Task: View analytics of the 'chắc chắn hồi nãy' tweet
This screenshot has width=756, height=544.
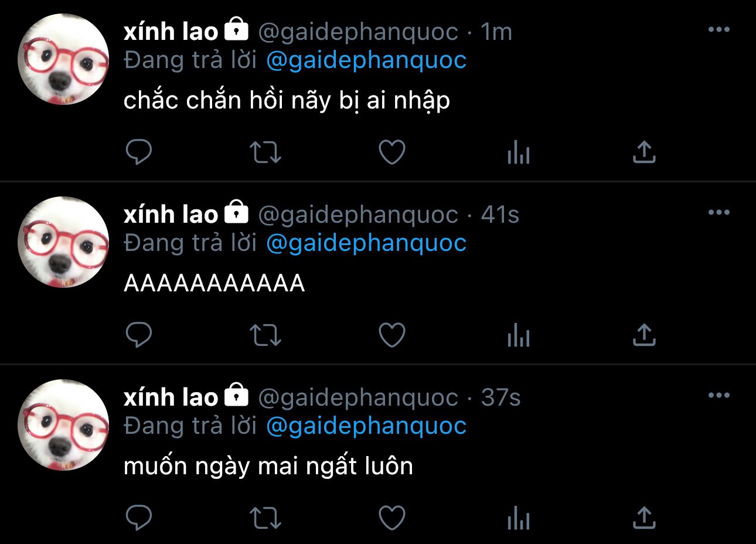Action: [x=518, y=153]
